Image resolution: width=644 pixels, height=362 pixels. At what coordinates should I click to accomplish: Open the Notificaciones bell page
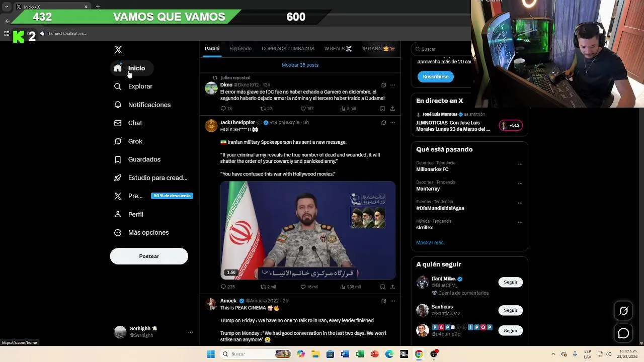(142, 105)
